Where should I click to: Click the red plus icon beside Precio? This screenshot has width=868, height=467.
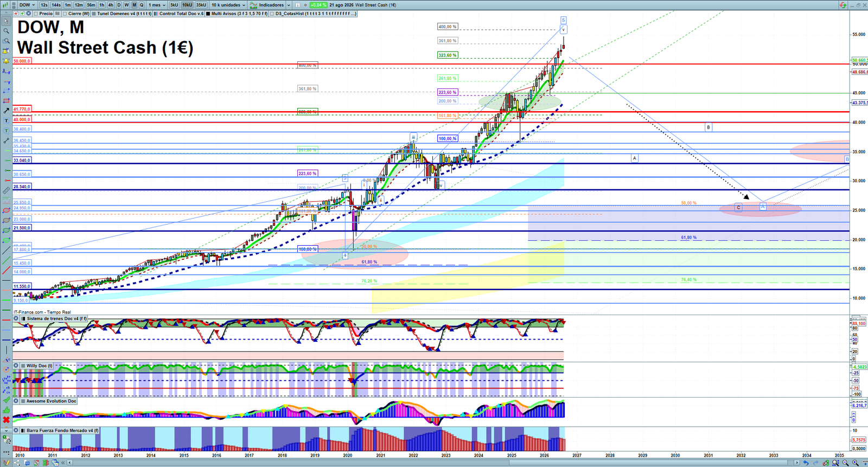click(16, 13)
